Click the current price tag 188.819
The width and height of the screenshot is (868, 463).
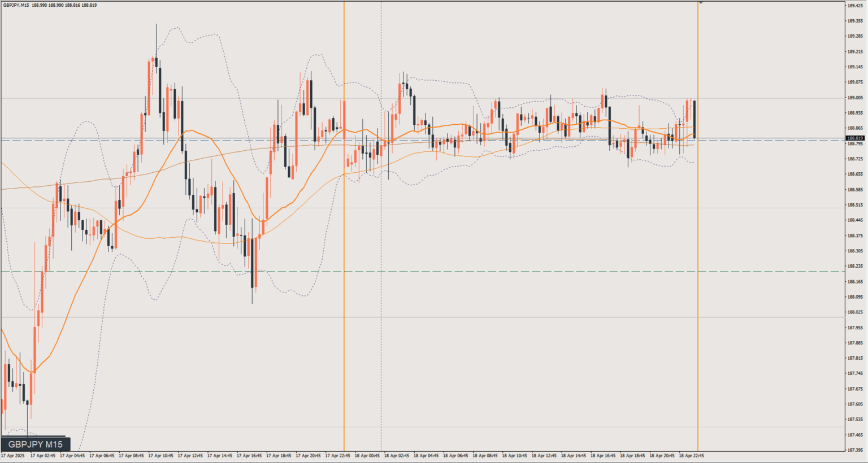click(x=855, y=138)
